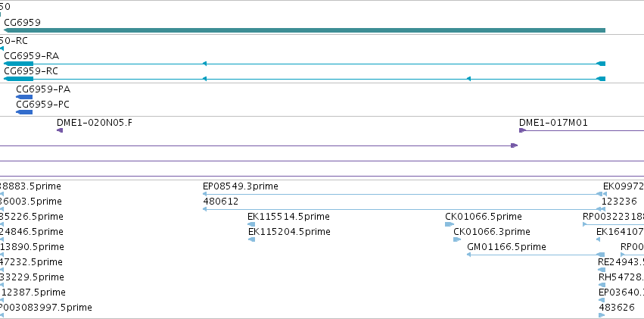
Task: Click the EK09972 feature label
Action: click(624, 186)
